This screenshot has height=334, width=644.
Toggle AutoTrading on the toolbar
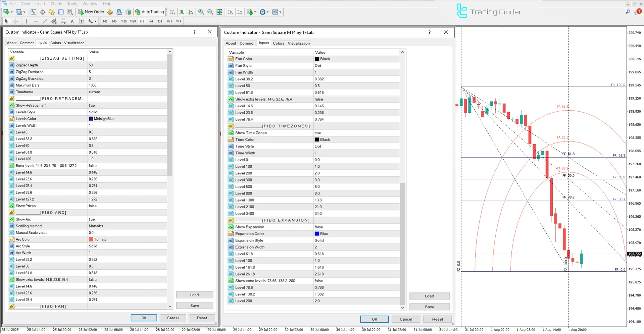(x=149, y=12)
